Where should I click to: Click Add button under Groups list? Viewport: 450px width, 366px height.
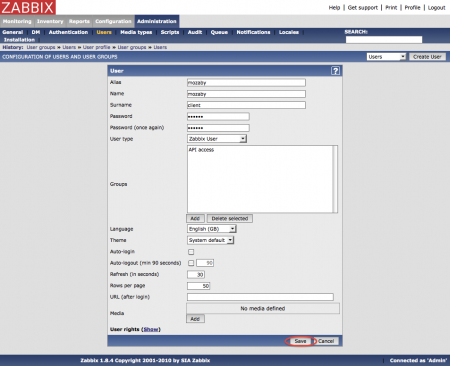195,218
